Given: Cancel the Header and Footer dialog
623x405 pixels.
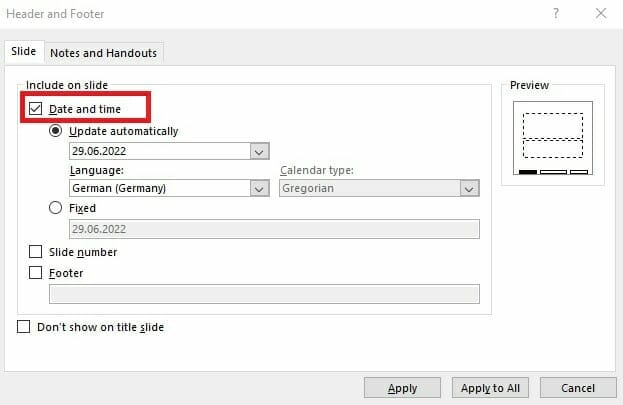Looking at the screenshot, I should [577, 388].
